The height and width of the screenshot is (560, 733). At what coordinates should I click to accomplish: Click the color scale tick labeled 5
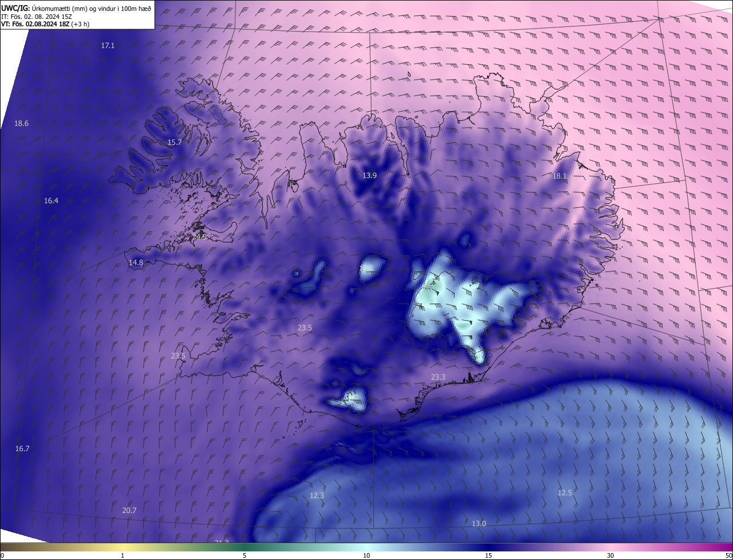click(245, 556)
